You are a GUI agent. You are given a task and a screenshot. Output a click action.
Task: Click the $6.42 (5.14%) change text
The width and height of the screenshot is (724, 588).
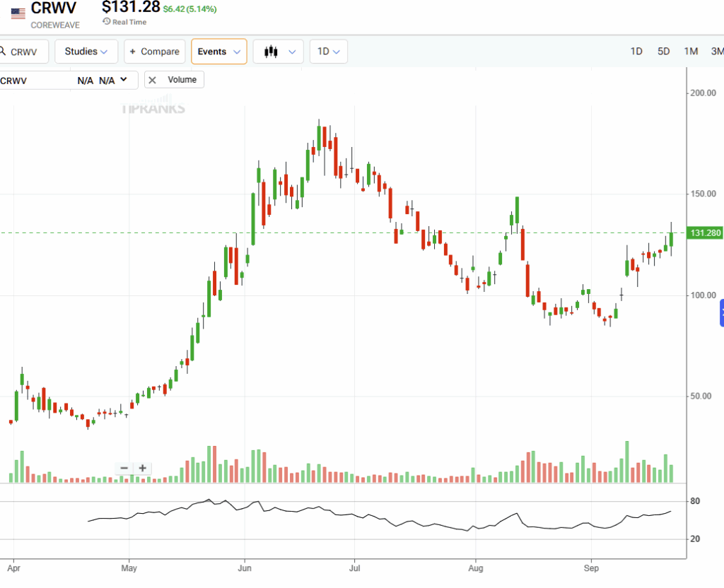pos(189,8)
